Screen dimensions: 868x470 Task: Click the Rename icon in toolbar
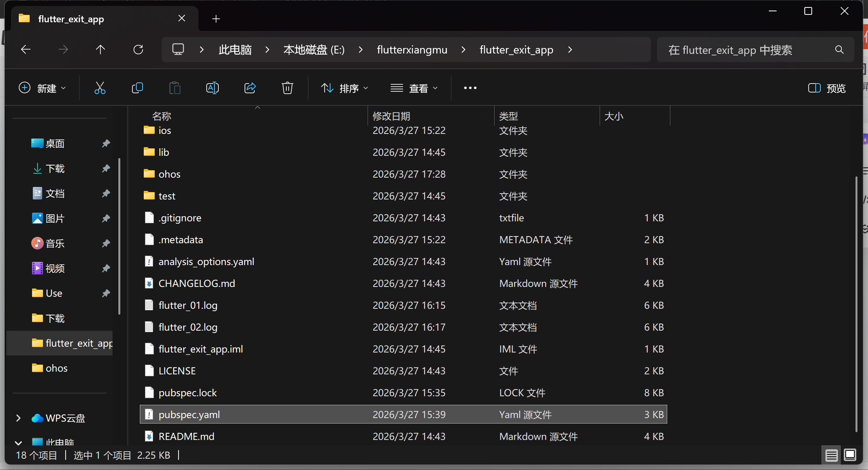(x=212, y=88)
